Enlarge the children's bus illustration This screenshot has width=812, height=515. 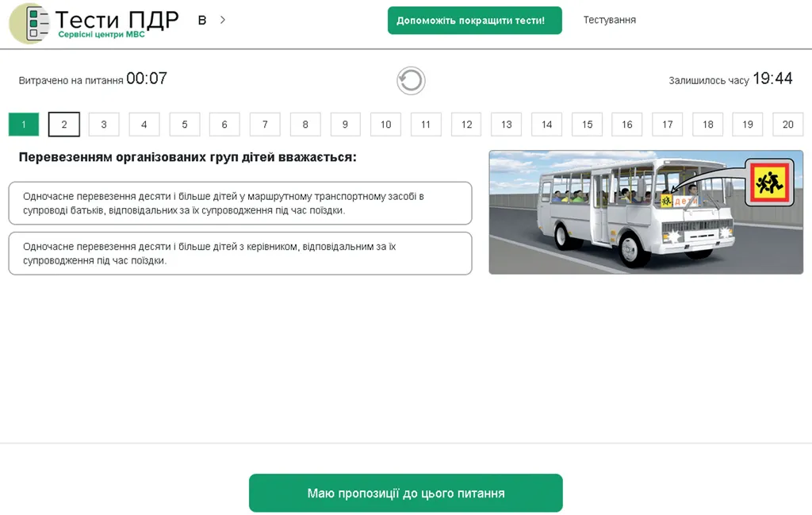click(x=645, y=213)
